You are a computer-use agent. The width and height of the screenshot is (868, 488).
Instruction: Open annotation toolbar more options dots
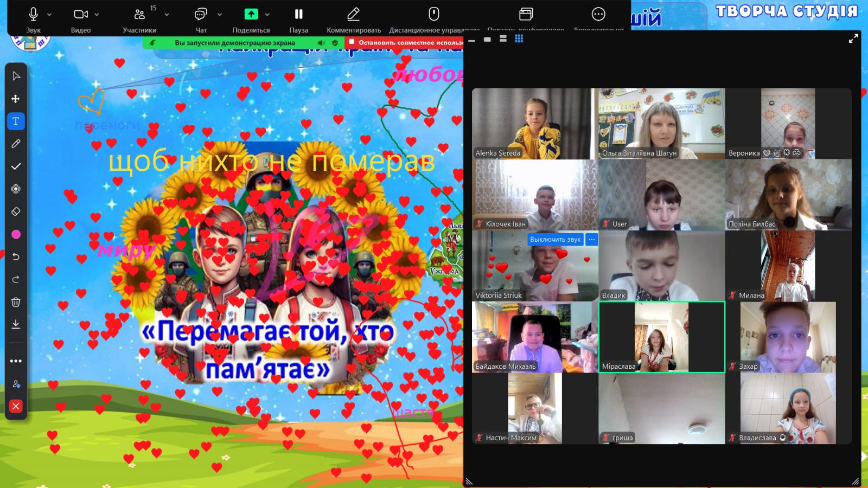tap(16, 361)
